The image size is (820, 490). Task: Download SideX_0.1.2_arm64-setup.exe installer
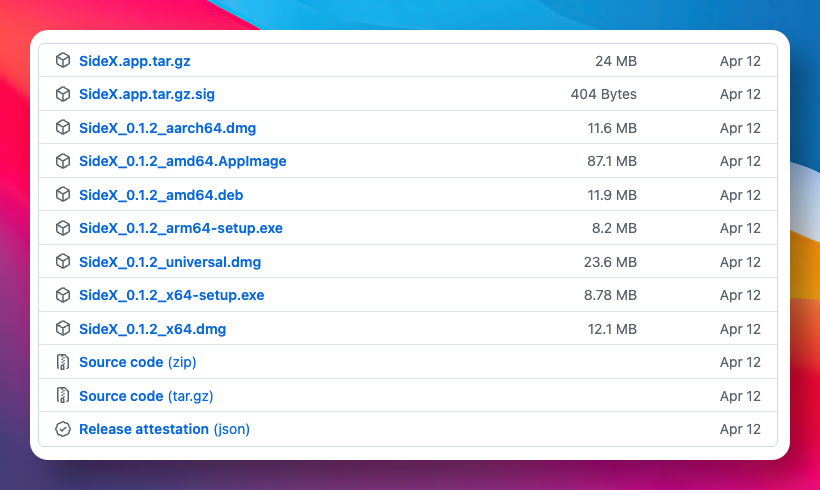181,228
